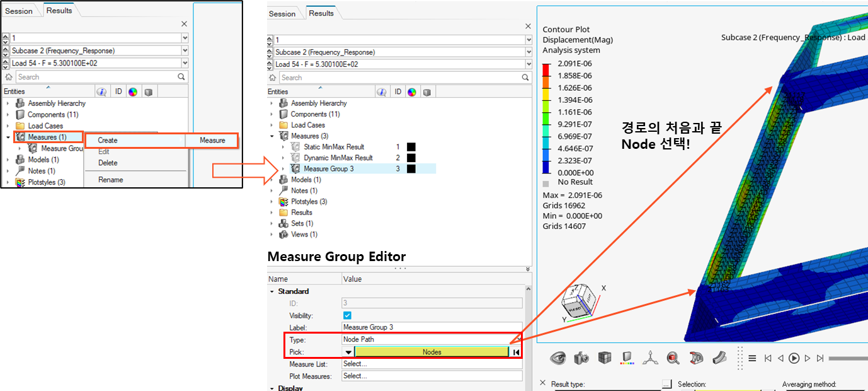Image resolution: width=868 pixels, height=391 pixels.
Task: Step back one animation frame
Action: coord(780,358)
